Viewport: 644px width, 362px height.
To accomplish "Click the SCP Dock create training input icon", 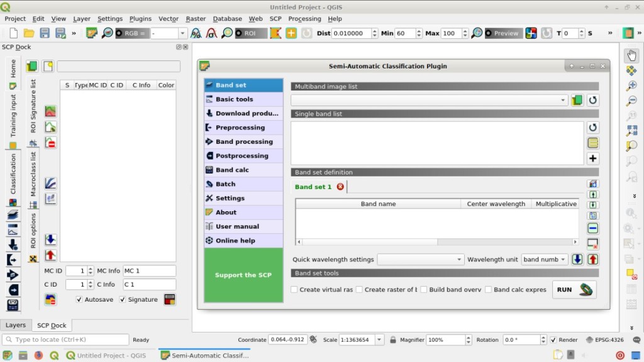I will 48,66.
